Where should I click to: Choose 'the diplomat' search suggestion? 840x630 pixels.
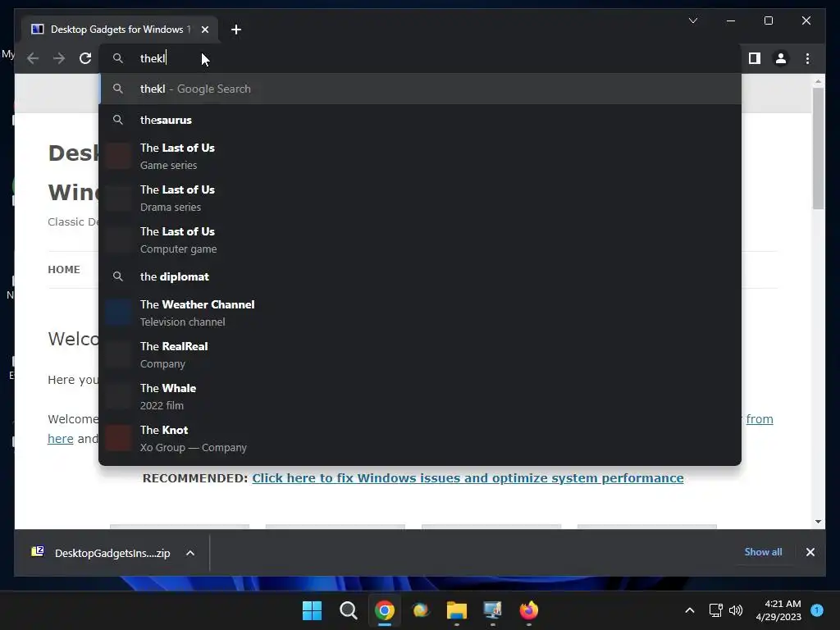tap(420, 276)
